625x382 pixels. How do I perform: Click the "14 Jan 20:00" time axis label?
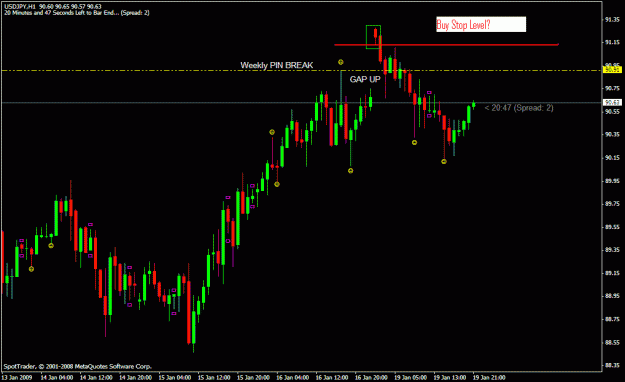click(x=136, y=377)
